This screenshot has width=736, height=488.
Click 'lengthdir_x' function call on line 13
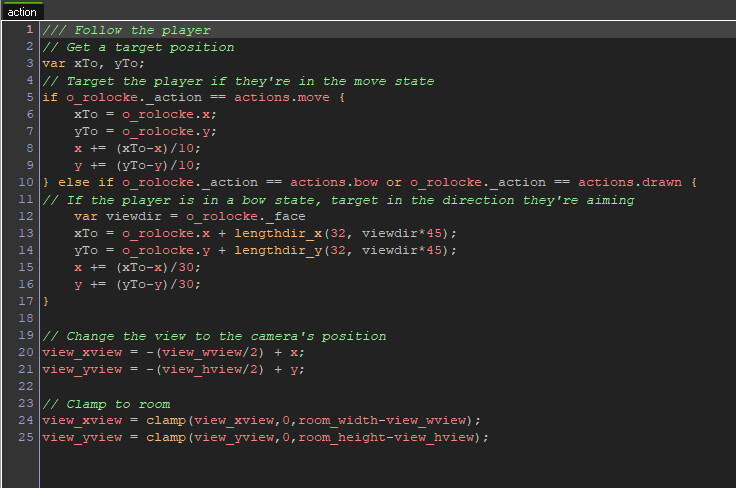(278, 233)
